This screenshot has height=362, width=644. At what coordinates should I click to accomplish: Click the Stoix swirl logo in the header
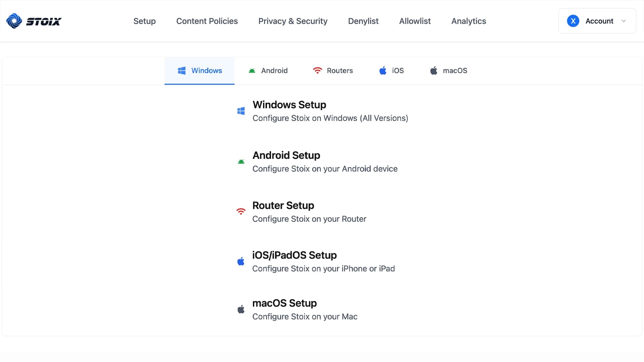13,21
